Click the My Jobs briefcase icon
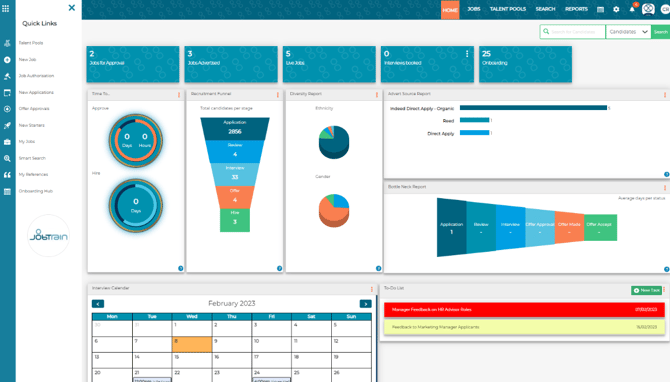 point(7,142)
